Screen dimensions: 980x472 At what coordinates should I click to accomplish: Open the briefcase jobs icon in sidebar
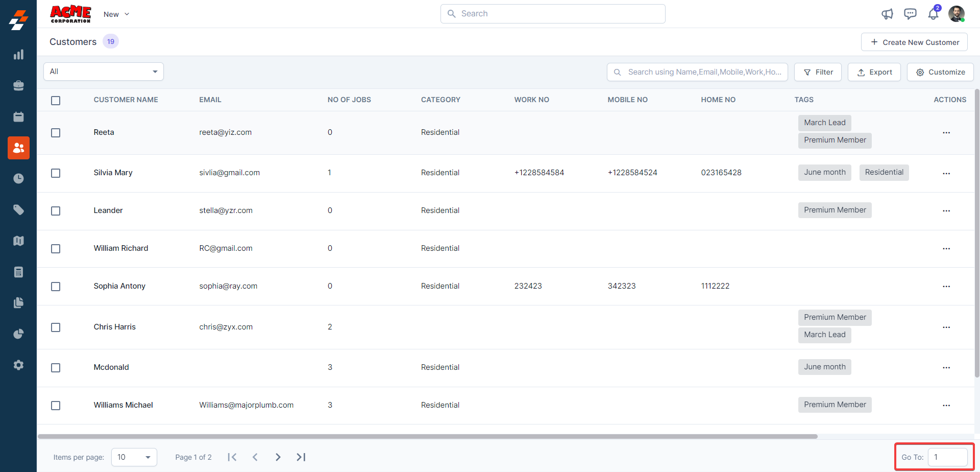18,86
